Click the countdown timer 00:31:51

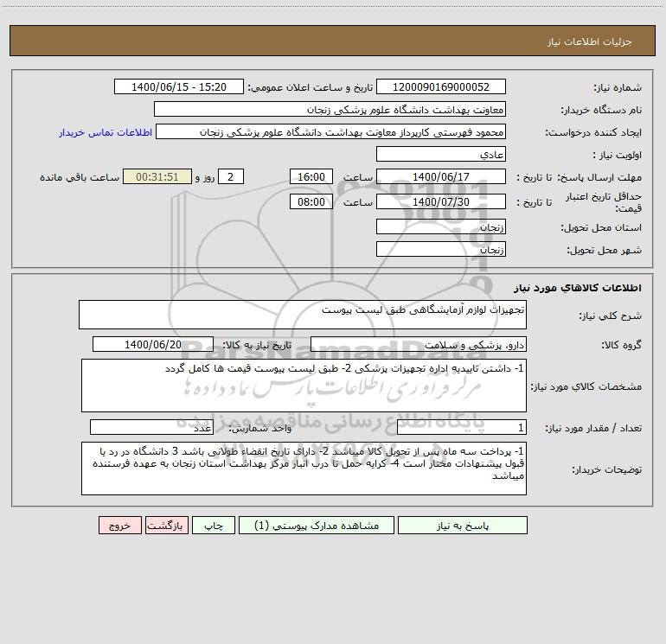(x=157, y=176)
